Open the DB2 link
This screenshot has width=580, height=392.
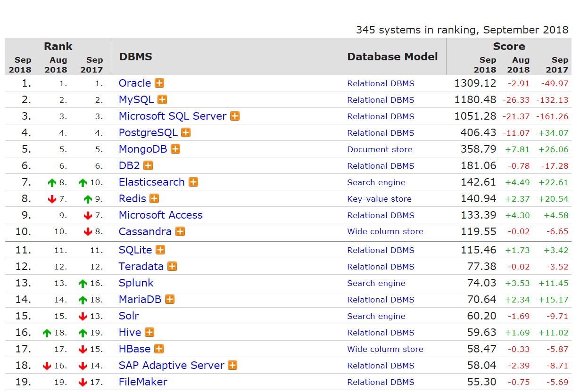click(129, 165)
